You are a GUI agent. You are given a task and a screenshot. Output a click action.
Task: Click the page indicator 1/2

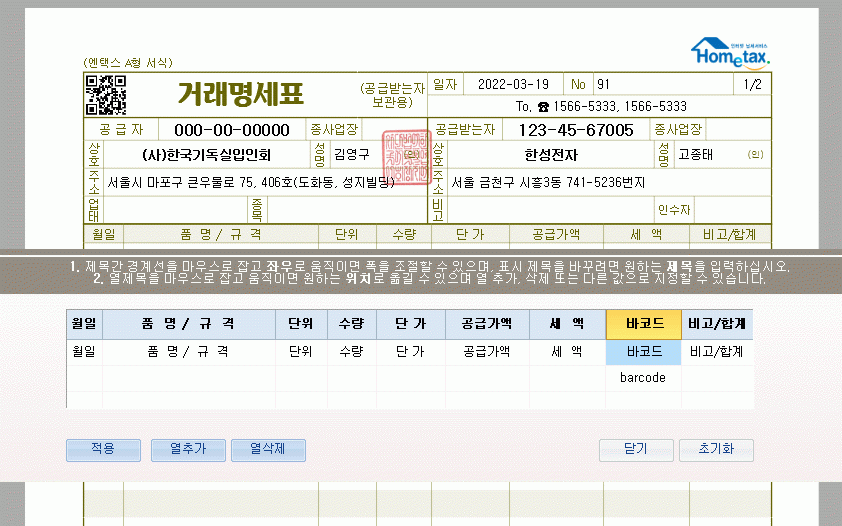752,85
